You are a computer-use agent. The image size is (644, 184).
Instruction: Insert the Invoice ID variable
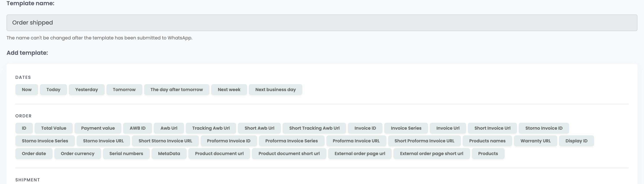click(x=365, y=128)
